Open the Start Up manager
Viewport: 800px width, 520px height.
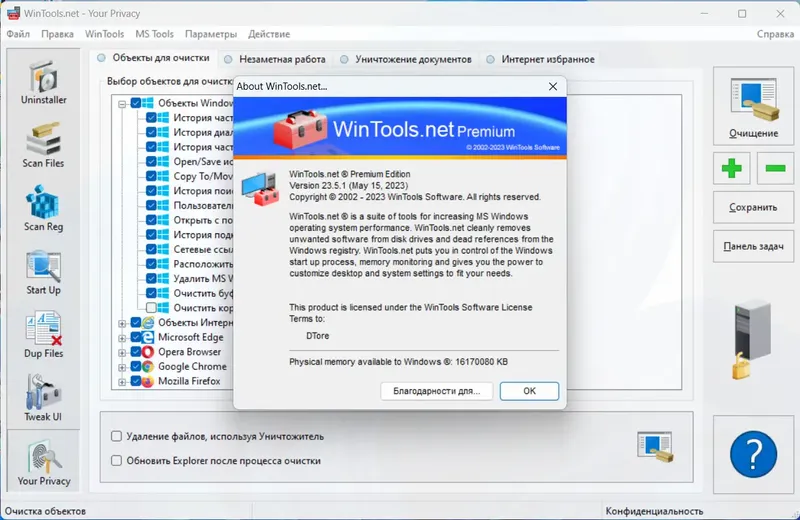pos(43,273)
